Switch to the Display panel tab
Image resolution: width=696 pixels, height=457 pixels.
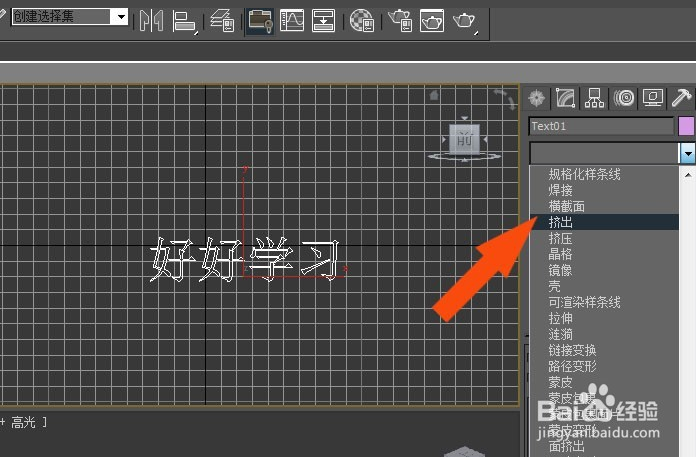(652, 98)
